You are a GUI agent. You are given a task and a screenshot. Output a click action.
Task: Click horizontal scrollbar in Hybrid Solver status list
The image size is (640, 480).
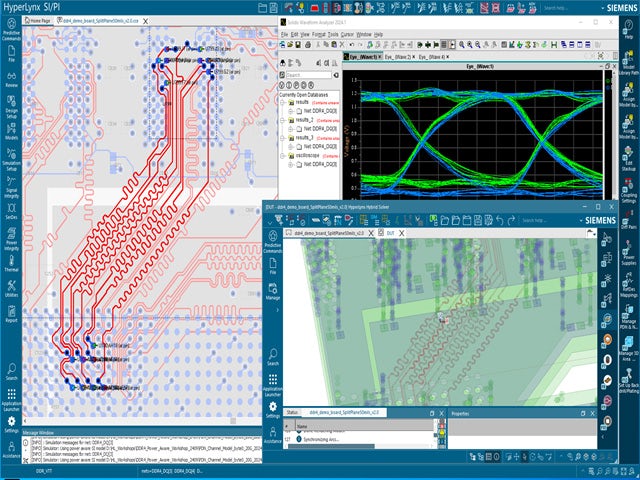coord(331,446)
